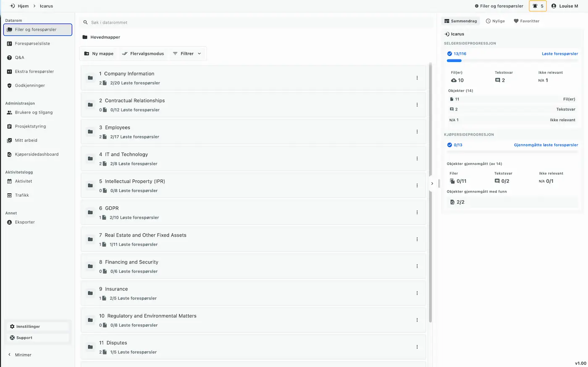The image size is (588, 367).
Task: Click the Hovedmapper folder icon
Action: click(85, 37)
